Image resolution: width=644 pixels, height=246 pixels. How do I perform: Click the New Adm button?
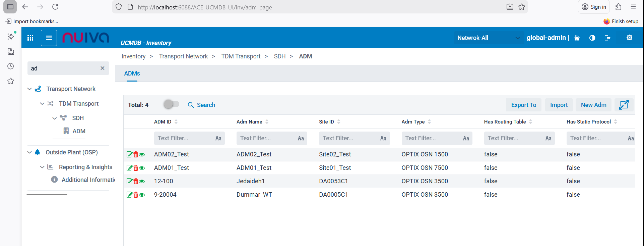tap(593, 105)
